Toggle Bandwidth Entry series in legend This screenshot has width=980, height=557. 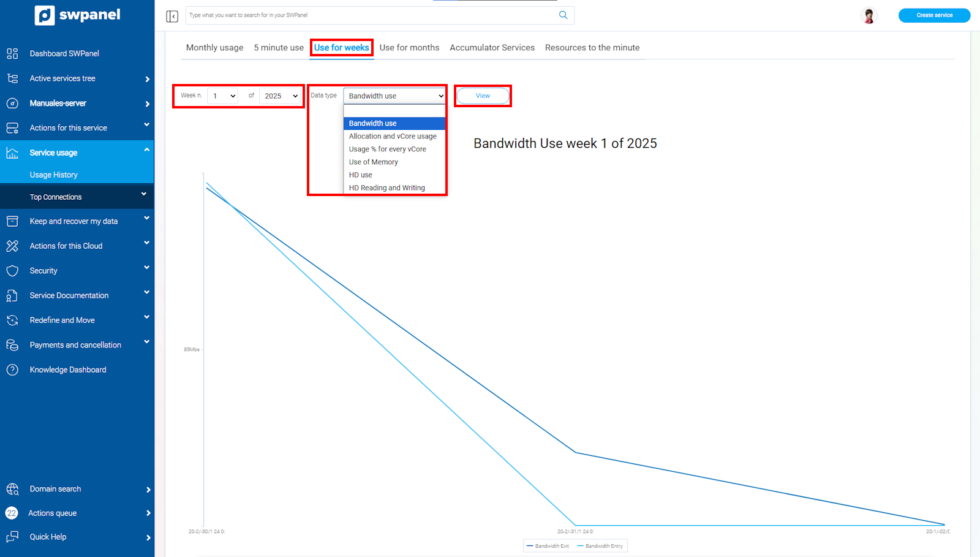point(600,546)
